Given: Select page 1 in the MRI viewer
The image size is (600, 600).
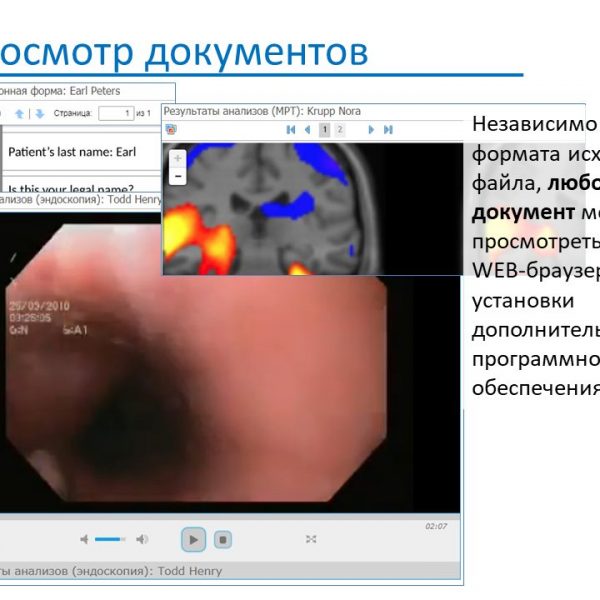Looking at the screenshot, I should (324, 130).
